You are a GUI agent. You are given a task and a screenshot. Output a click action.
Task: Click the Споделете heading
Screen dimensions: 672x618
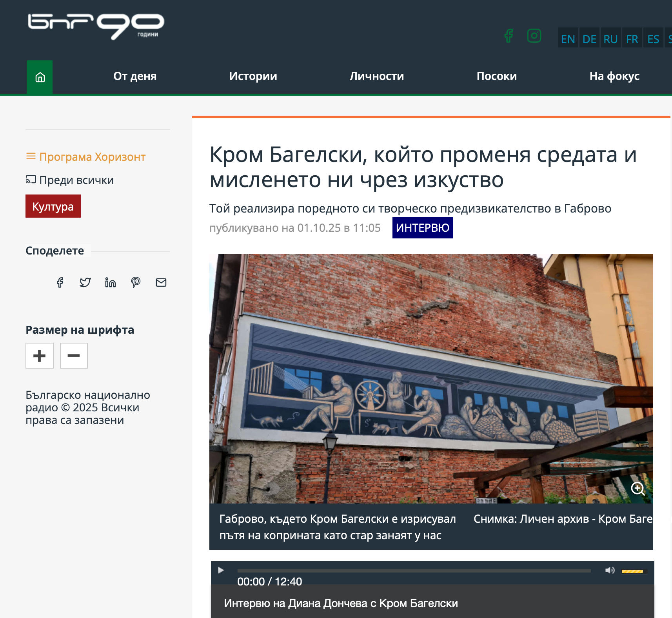click(x=55, y=251)
